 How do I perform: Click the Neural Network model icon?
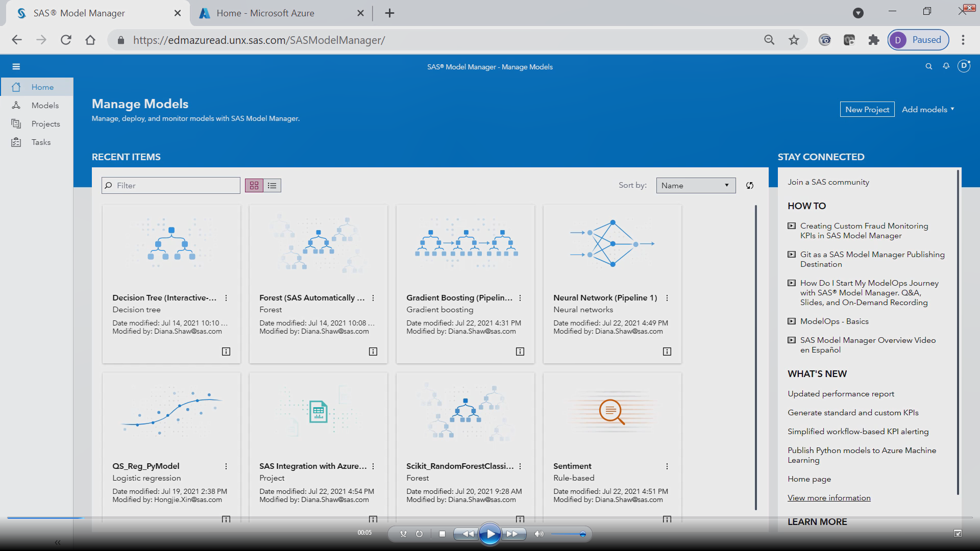[612, 245]
